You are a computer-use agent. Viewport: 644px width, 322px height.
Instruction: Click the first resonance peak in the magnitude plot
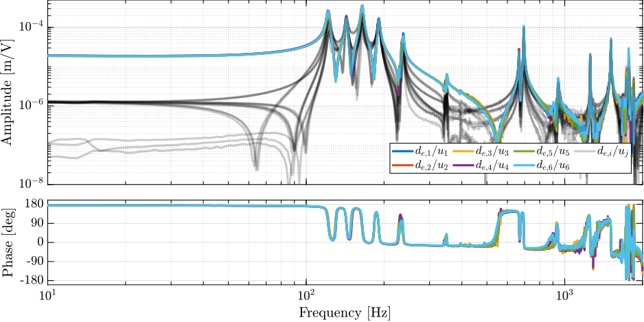coord(328,12)
